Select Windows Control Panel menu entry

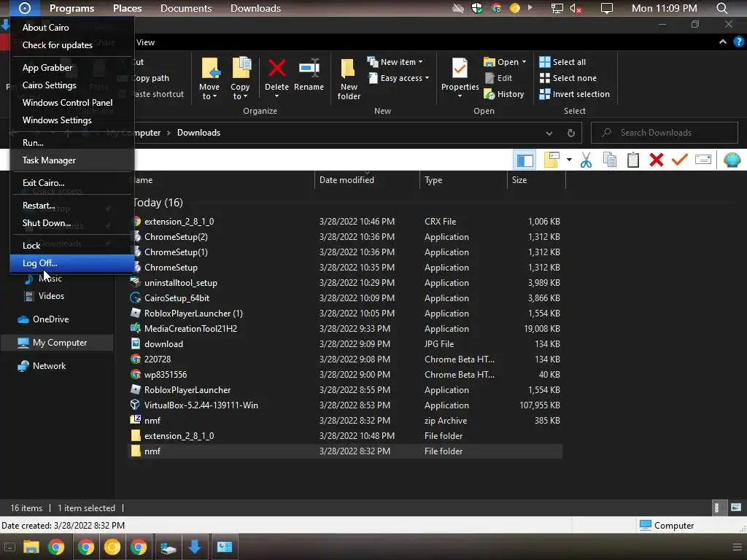(x=72, y=102)
